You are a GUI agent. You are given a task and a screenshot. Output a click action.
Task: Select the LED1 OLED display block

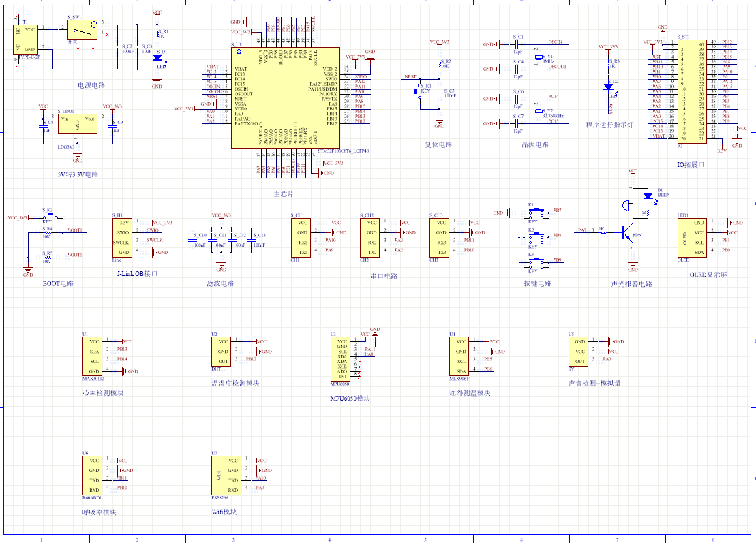(692, 238)
